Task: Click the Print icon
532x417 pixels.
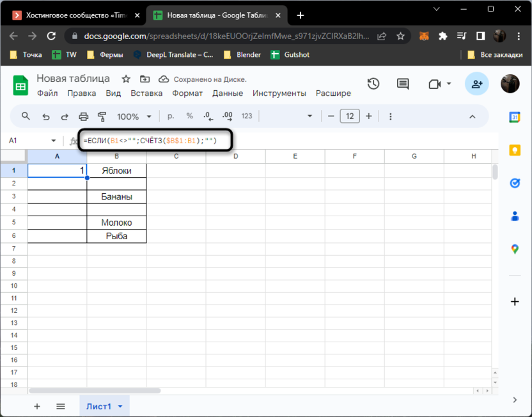Action: coord(83,116)
